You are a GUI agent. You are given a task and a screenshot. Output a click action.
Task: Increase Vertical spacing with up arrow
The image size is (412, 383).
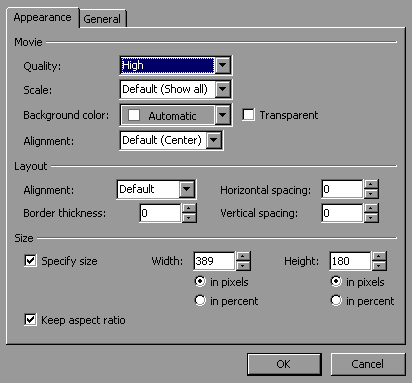(371, 208)
